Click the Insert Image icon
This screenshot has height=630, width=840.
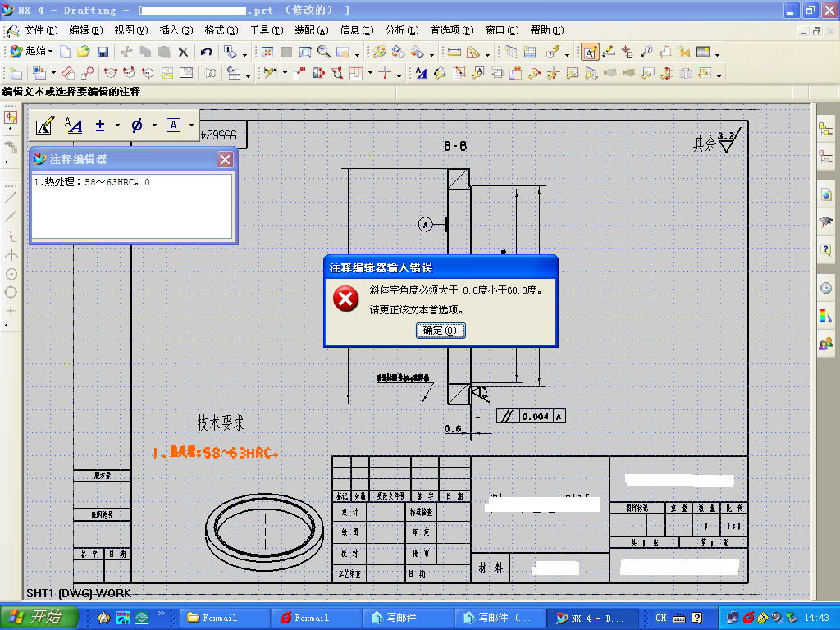[703, 52]
